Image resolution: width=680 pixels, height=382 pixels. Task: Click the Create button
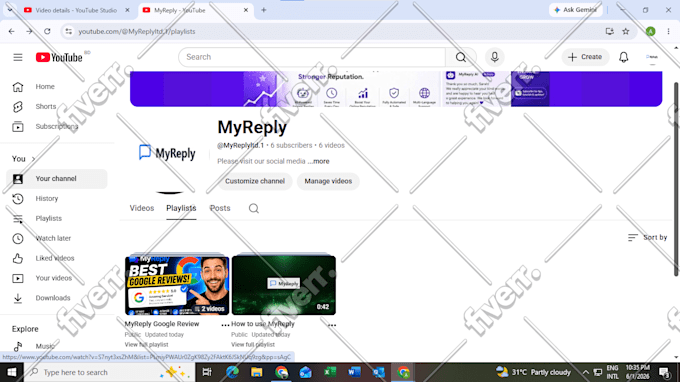pos(585,57)
